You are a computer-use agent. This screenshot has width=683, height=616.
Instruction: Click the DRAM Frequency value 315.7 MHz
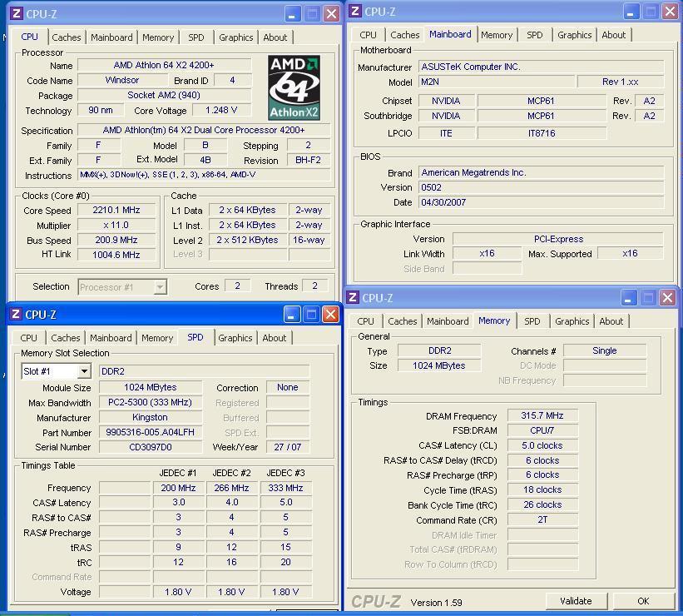[542, 416]
